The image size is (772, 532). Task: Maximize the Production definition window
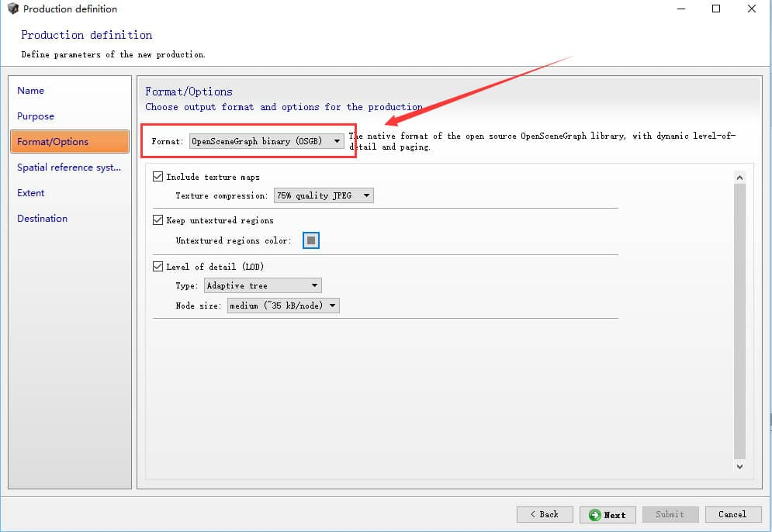[715, 9]
